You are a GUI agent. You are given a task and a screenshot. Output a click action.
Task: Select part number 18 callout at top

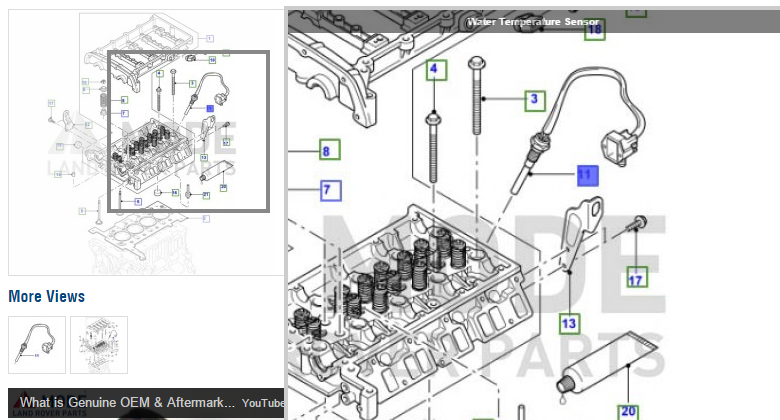coord(595,31)
